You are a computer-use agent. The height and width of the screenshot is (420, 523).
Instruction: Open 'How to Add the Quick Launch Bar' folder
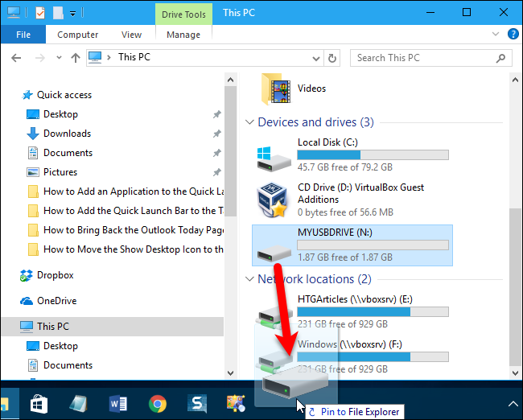click(x=126, y=211)
